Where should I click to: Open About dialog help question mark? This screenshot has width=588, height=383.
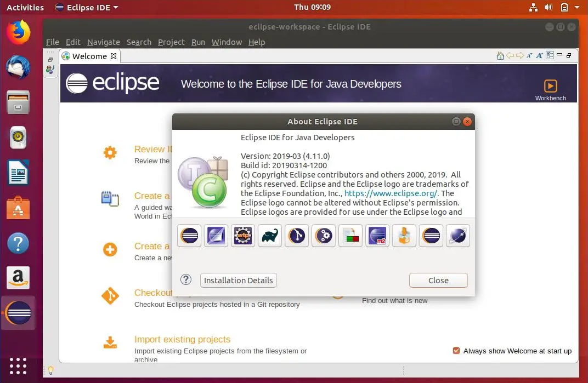coord(185,279)
